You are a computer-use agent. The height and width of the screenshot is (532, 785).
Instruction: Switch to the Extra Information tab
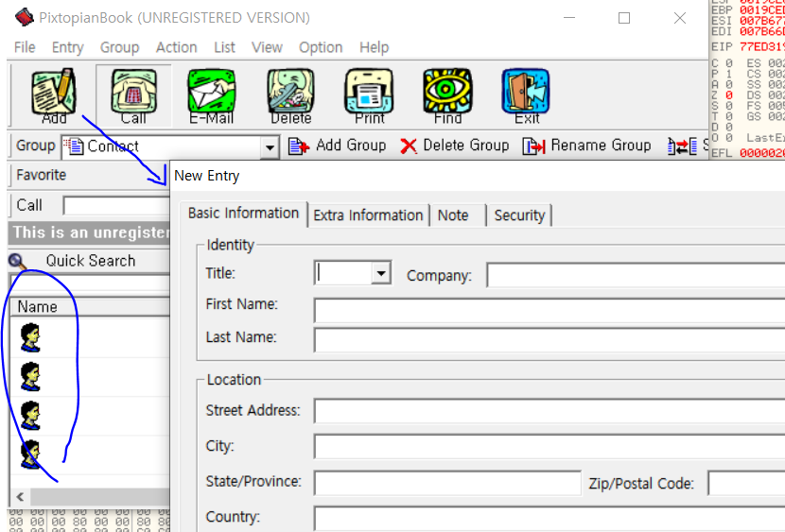coord(368,215)
